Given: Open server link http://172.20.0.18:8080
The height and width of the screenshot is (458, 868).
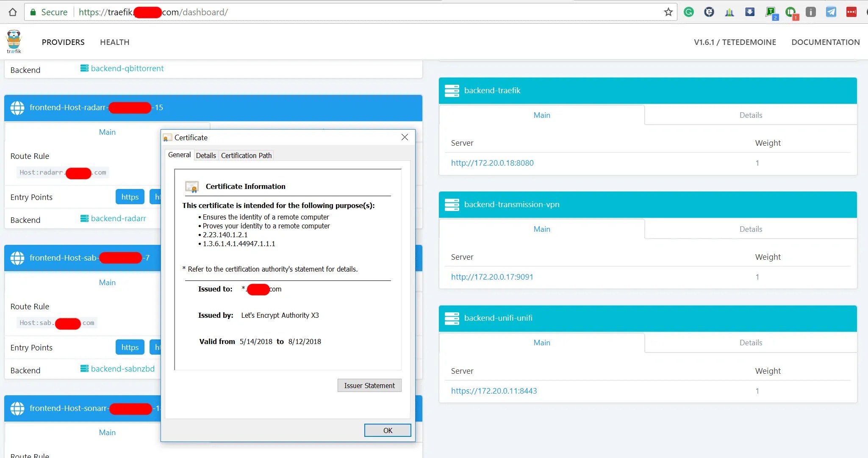Looking at the screenshot, I should click(492, 163).
